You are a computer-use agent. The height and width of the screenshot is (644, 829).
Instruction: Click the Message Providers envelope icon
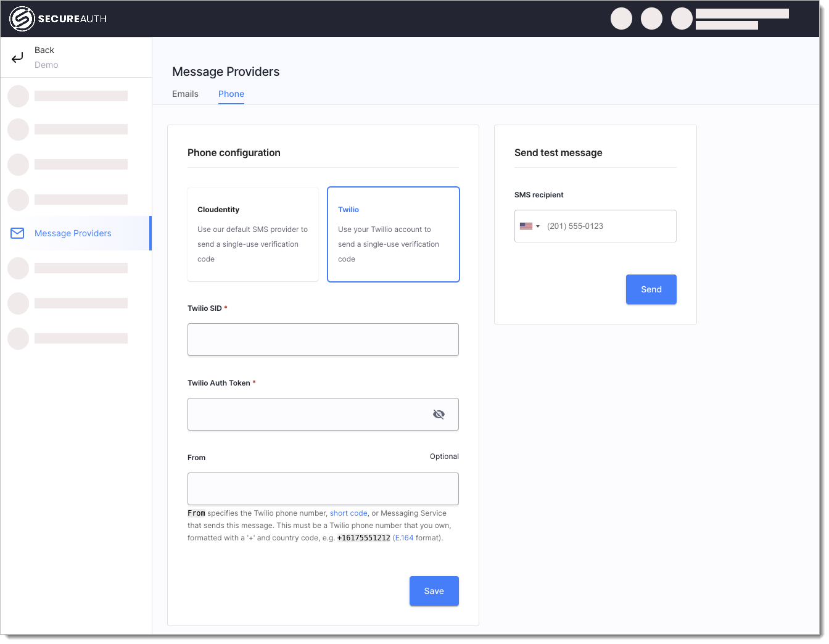17,233
